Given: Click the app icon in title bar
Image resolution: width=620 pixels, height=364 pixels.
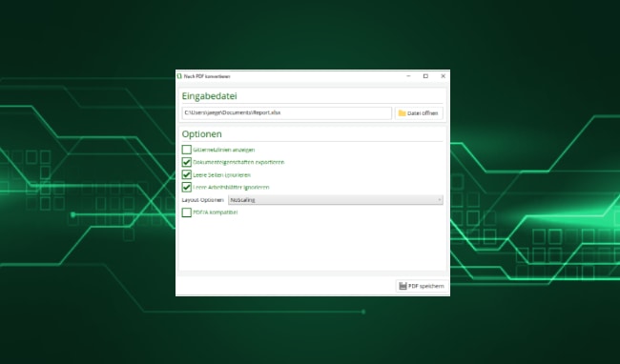Looking at the screenshot, I should [179, 76].
